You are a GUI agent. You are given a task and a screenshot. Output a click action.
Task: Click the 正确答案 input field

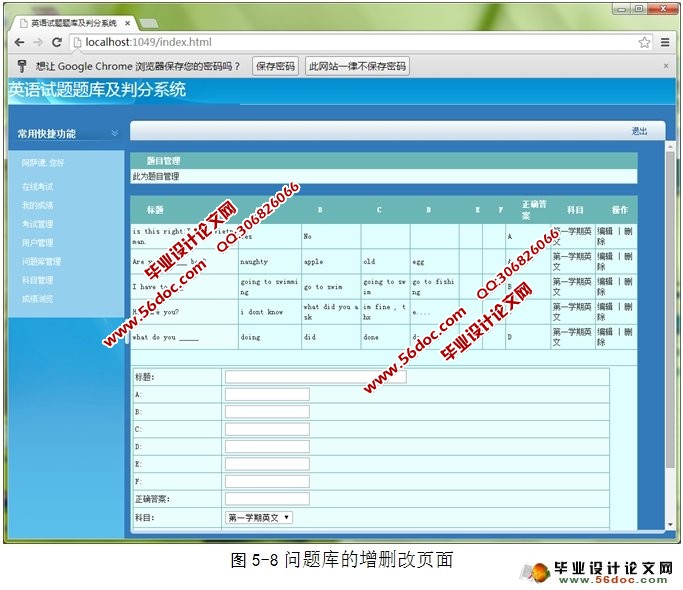pyautogui.click(x=267, y=498)
